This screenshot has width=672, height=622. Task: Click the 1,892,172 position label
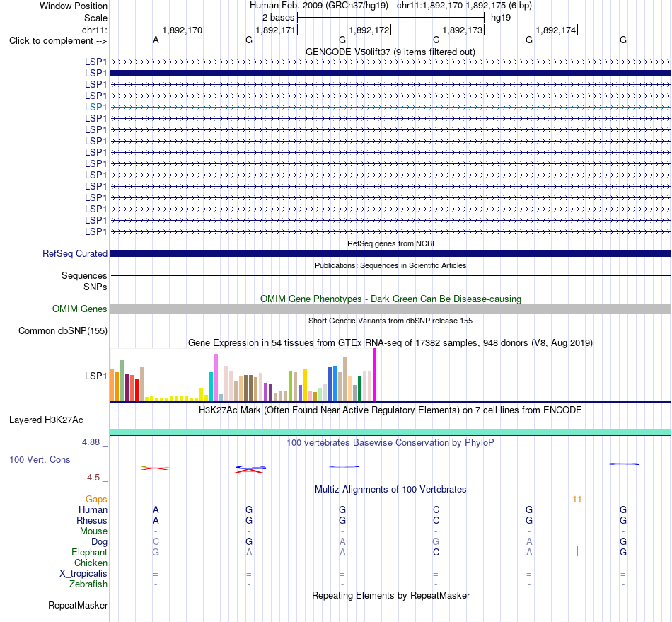[369, 30]
